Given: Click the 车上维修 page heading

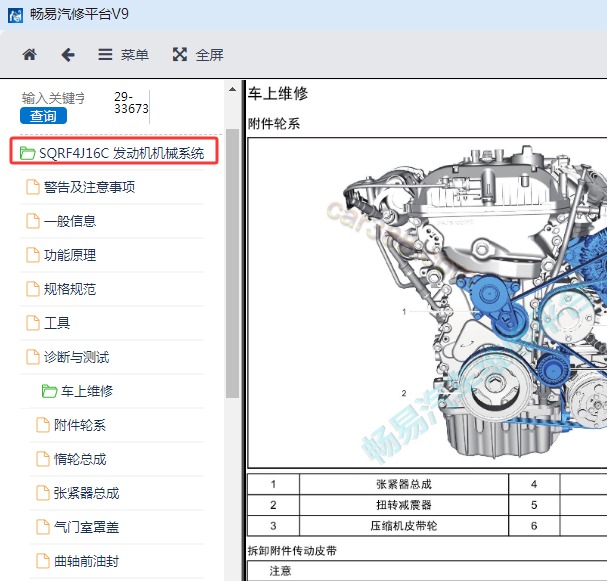Looking at the screenshot, I should click(x=278, y=94).
